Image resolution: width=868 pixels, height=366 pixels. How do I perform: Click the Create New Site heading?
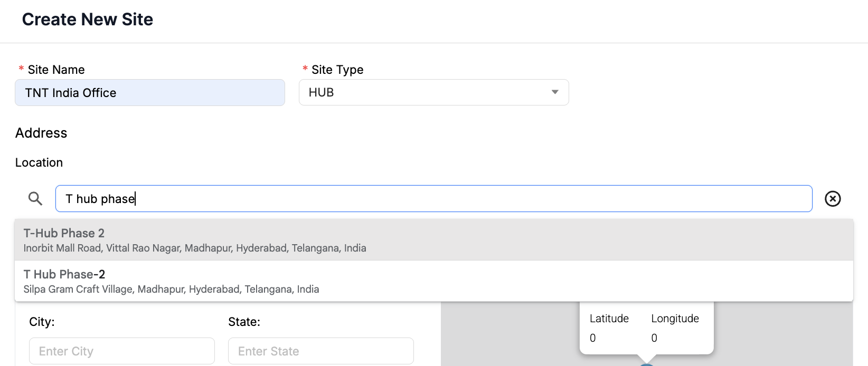tap(88, 20)
